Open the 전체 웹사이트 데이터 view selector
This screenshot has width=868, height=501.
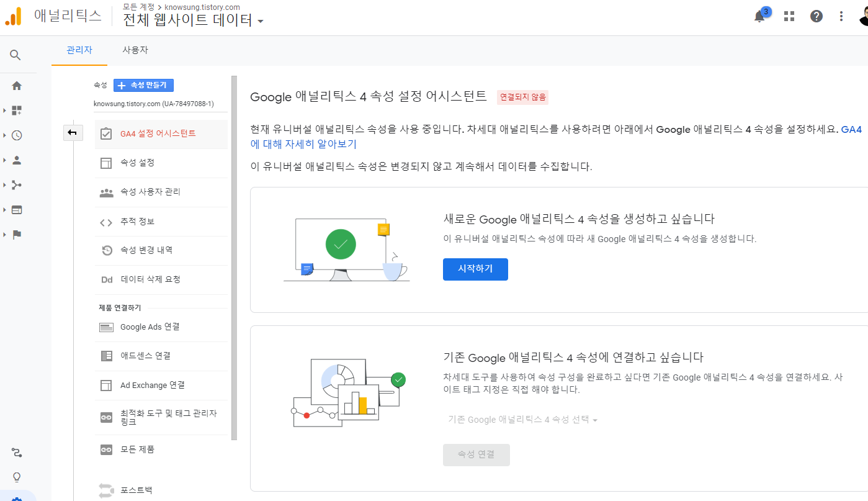coord(194,20)
